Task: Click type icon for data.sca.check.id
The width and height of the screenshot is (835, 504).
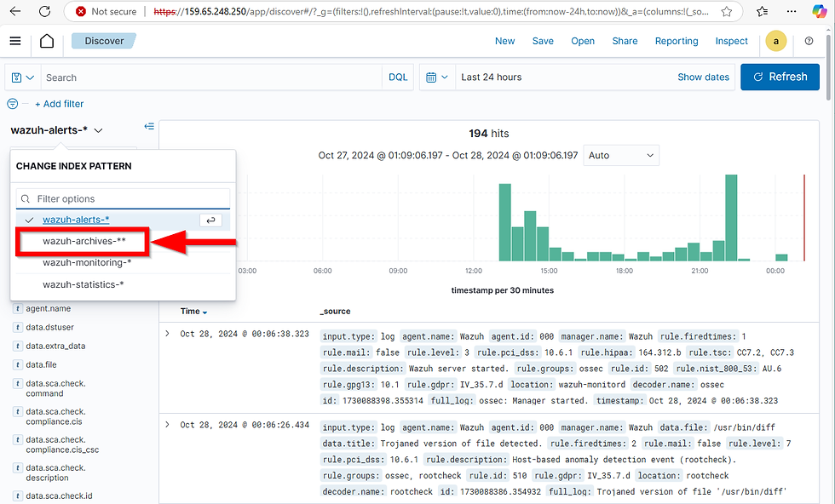Action: (x=18, y=496)
